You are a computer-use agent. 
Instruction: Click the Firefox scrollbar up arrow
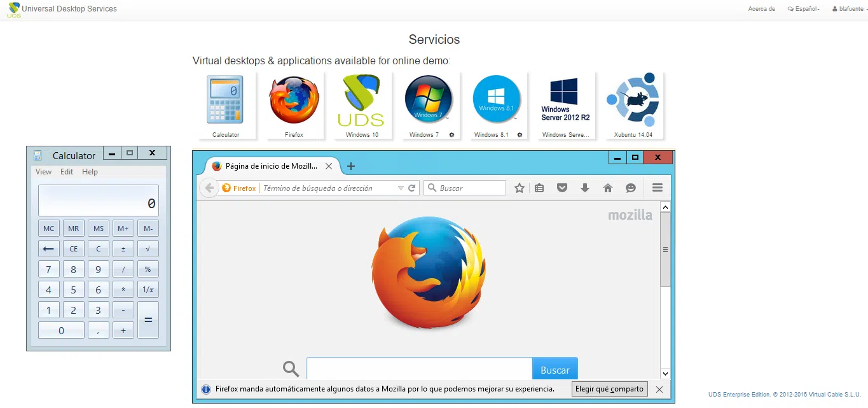[x=665, y=207]
